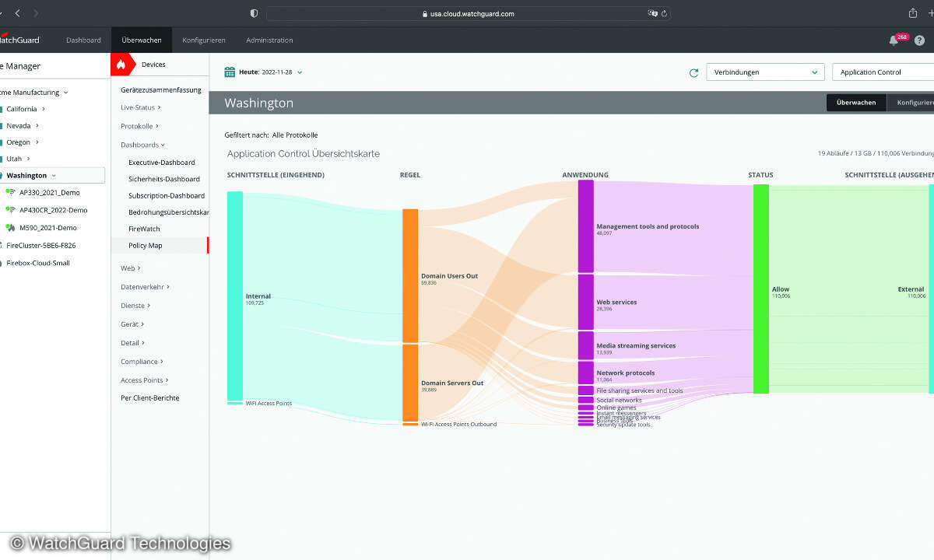Expand the Compliance menu
Viewport: 934px width, 560px height.
[144, 362]
